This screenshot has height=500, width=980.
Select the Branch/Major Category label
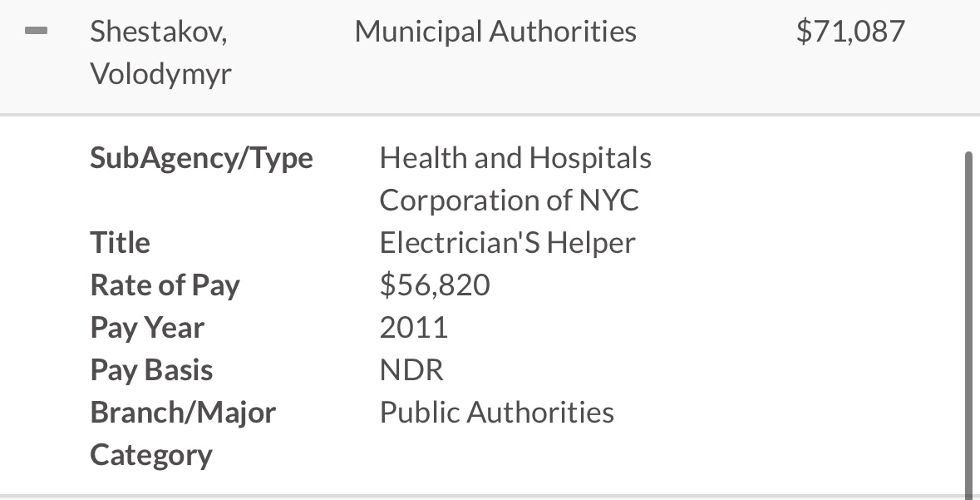[183, 433]
